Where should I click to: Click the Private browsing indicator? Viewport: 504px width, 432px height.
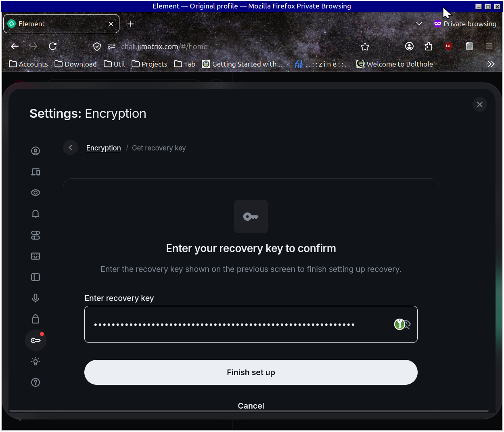coord(465,24)
